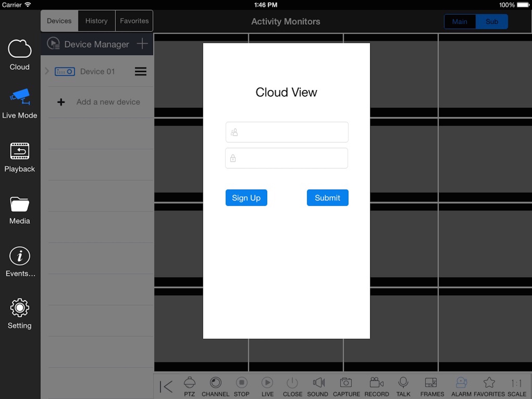This screenshot has height=399, width=532.
Task: Click the Sign Up button
Action: [246, 197]
